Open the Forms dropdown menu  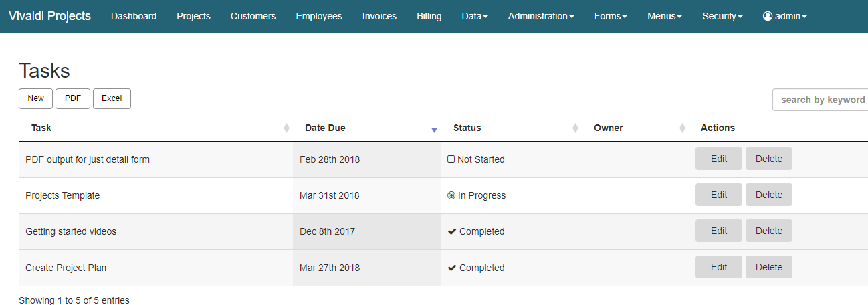611,16
